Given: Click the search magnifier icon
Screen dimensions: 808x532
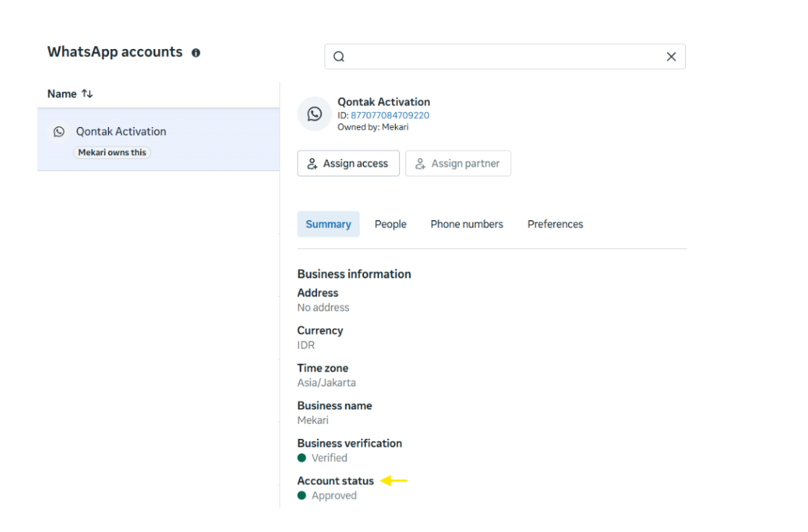Looking at the screenshot, I should tap(339, 56).
